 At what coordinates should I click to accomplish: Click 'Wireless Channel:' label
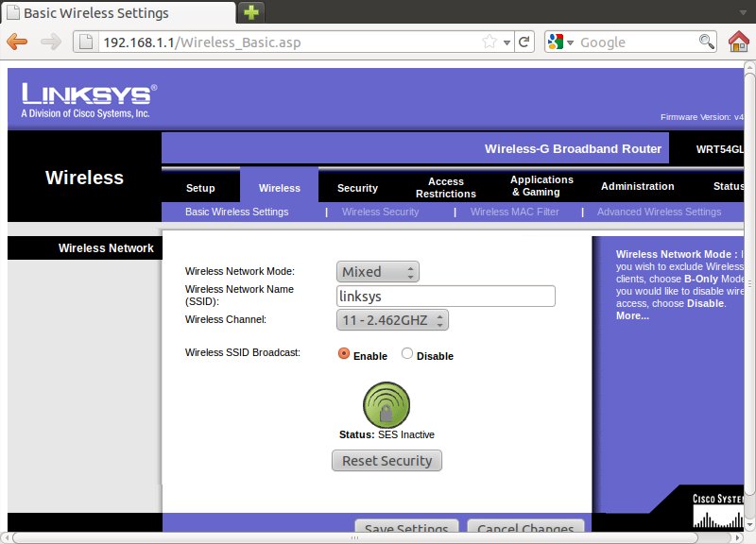click(x=226, y=319)
